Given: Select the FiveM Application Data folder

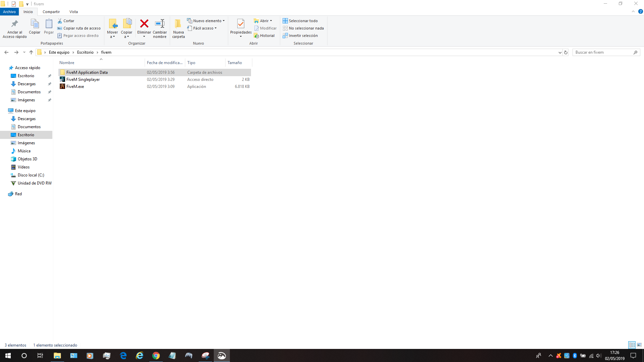Looking at the screenshot, I should (x=154, y=72).
